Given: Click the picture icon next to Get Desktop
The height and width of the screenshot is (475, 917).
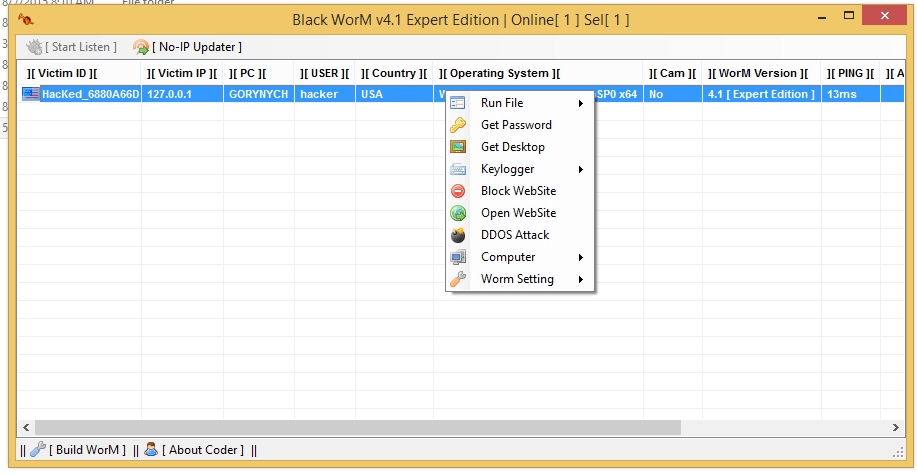Looking at the screenshot, I should (x=458, y=147).
